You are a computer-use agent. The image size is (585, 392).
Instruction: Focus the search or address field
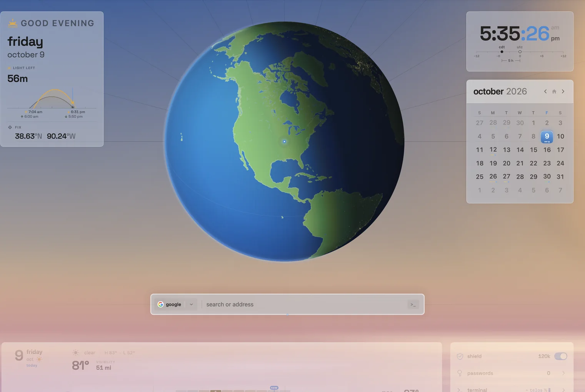304,304
